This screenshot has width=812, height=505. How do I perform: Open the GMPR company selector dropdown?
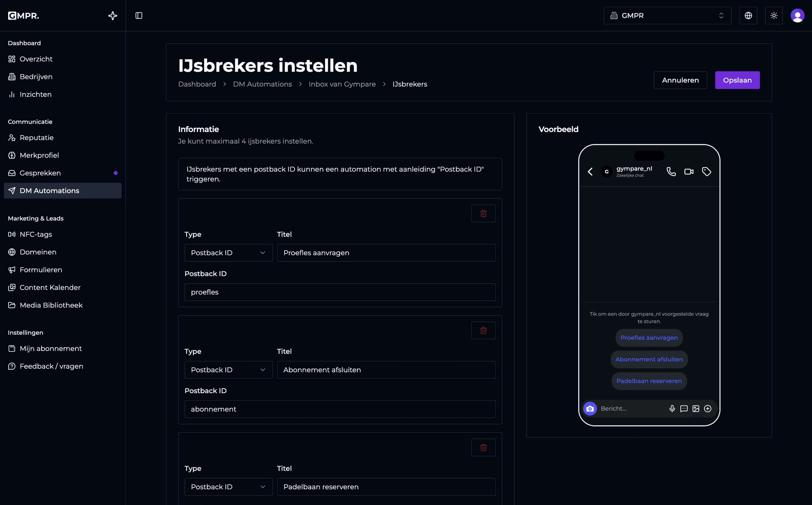(667, 16)
